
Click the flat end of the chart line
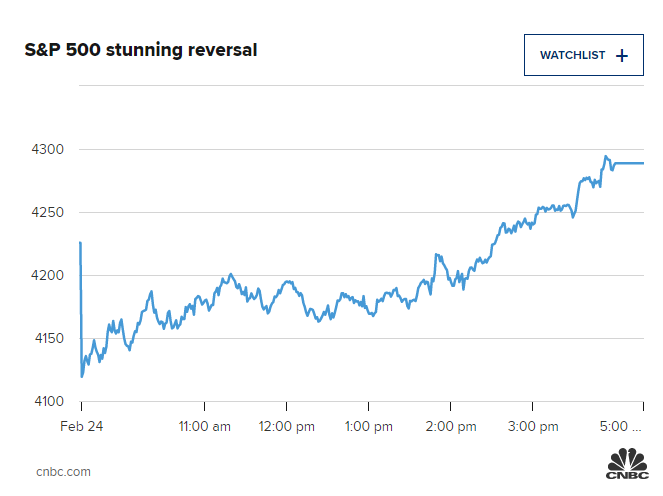(x=630, y=163)
